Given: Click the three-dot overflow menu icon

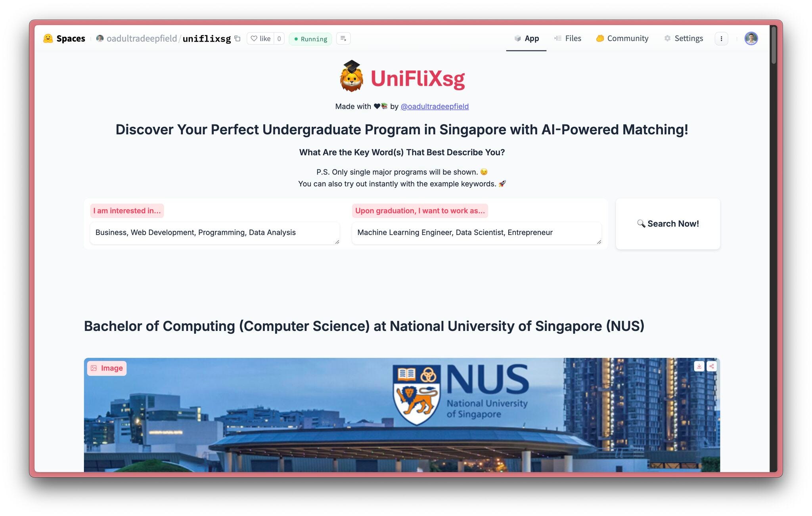Looking at the screenshot, I should tap(723, 38).
